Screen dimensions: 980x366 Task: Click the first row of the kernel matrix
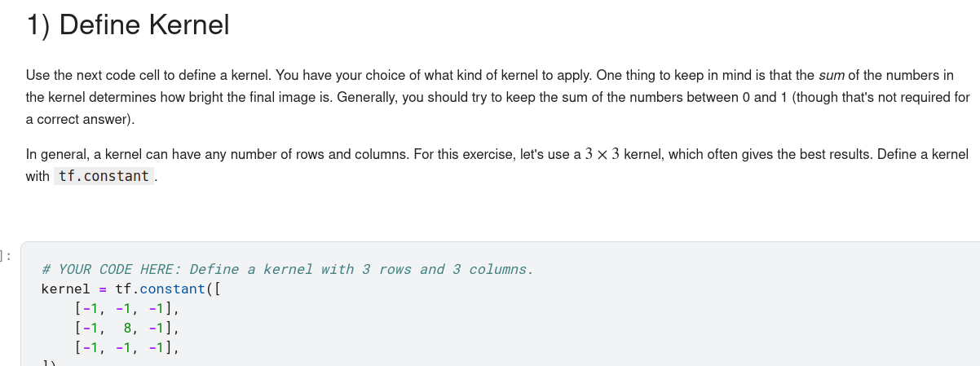tap(126, 309)
